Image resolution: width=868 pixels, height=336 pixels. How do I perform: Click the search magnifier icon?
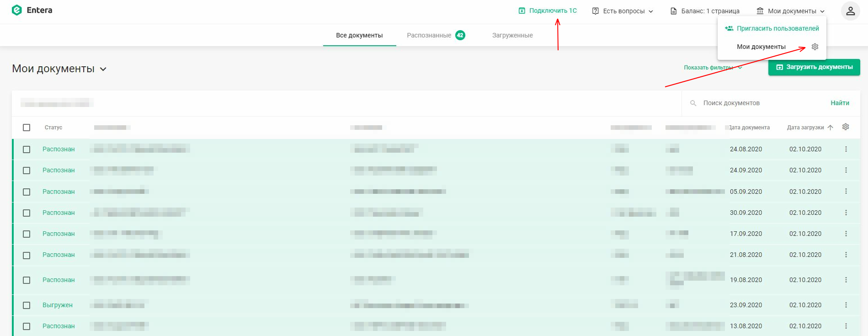tap(693, 103)
